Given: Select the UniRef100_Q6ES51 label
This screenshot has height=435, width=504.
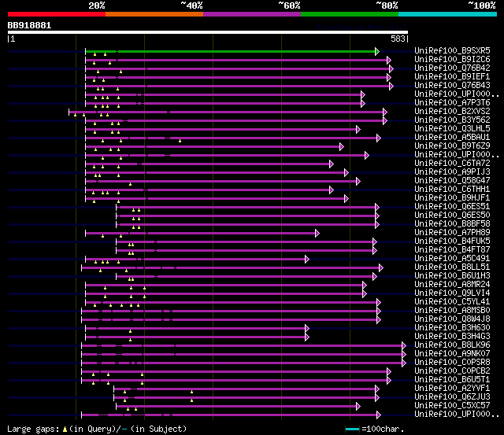Looking at the screenshot, I should click(x=452, y=207).
